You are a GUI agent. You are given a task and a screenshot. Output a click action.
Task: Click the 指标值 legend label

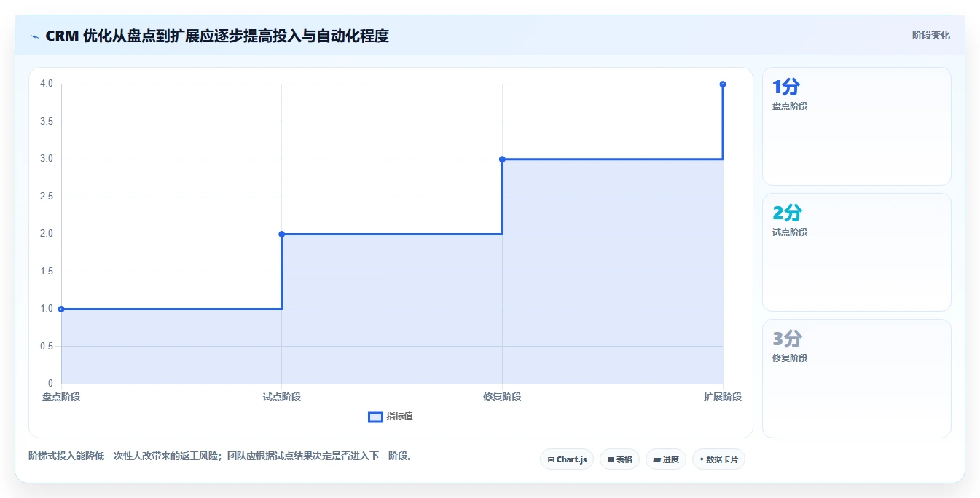[x=399, y=416]
